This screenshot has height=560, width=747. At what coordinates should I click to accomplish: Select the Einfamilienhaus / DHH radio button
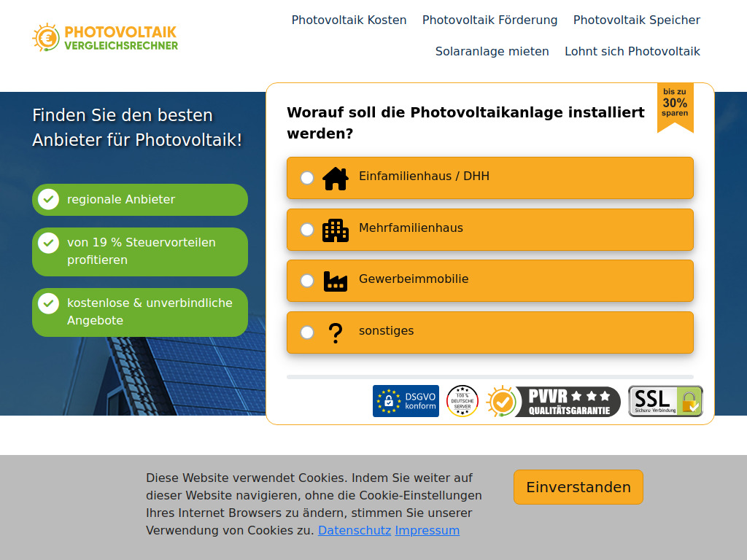click(x=307, y=177)
